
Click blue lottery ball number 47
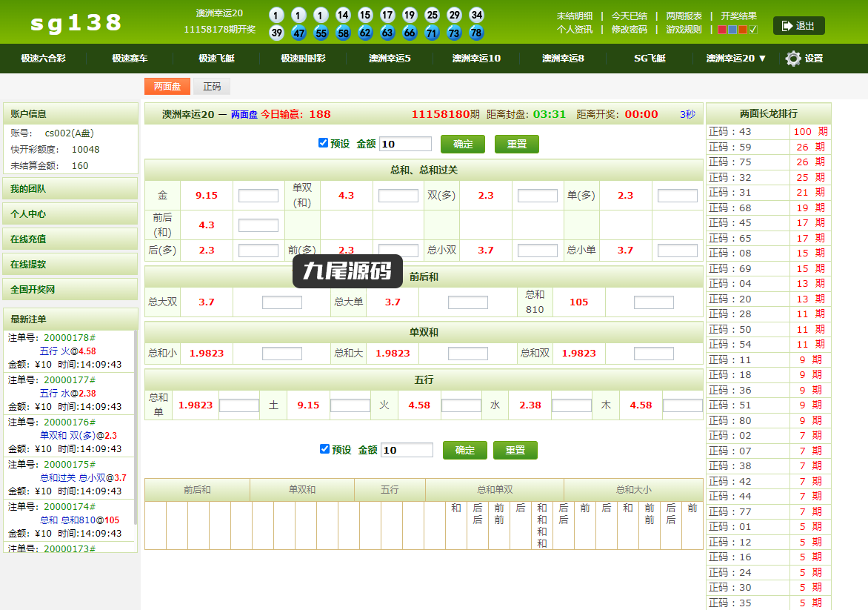coord(299,33)
